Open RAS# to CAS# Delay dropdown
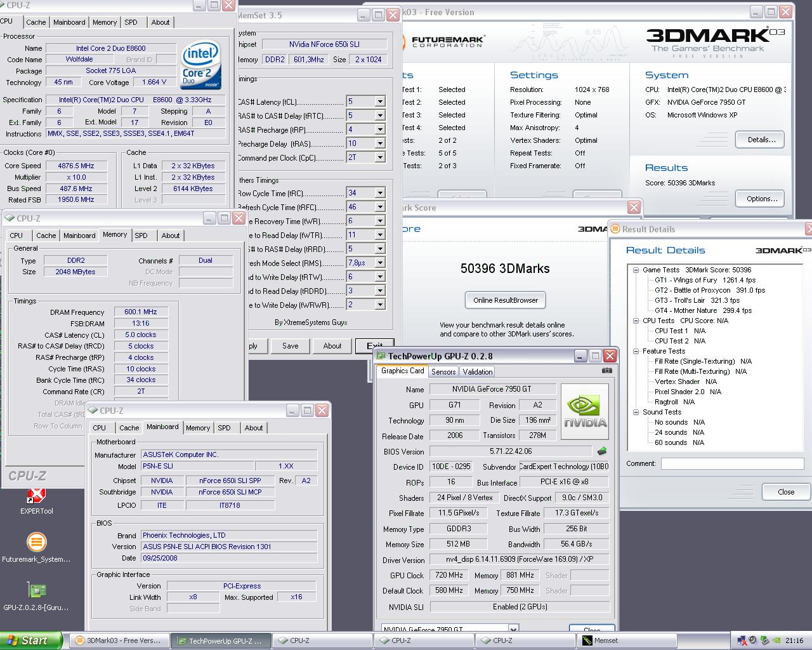 point(380,116)
